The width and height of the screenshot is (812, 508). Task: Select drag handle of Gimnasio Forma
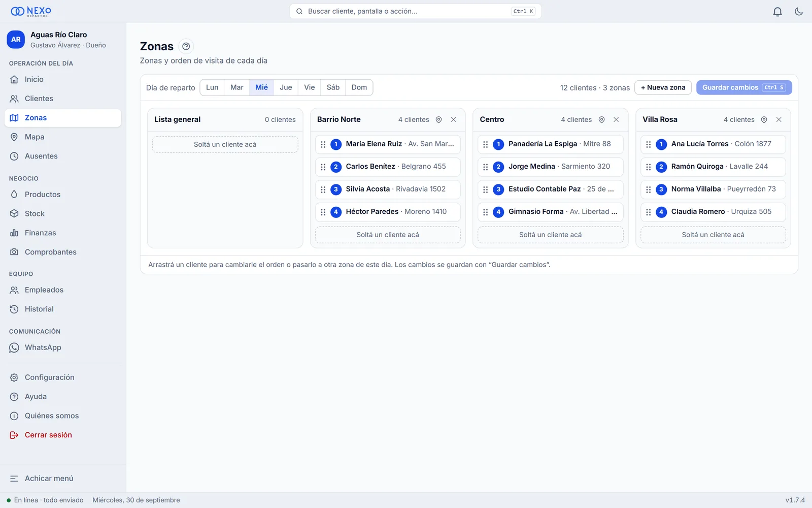point(486,212)
